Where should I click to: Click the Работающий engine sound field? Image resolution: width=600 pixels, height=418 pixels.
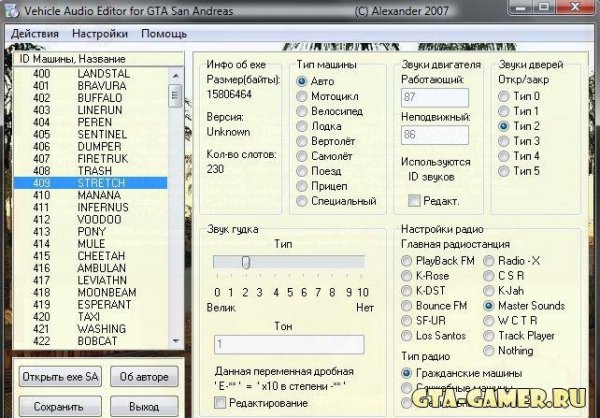coord(435,97)
